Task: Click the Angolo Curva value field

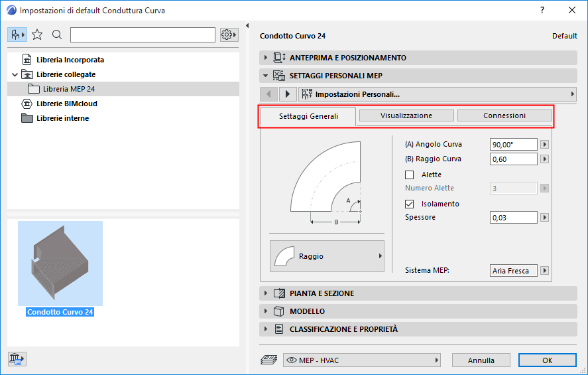Action: click(513, 145)
